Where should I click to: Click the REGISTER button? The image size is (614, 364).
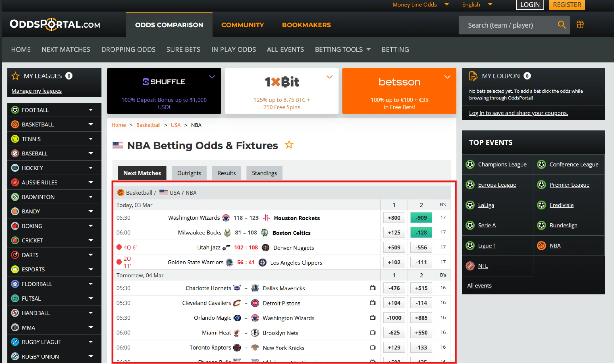point(567,5)
